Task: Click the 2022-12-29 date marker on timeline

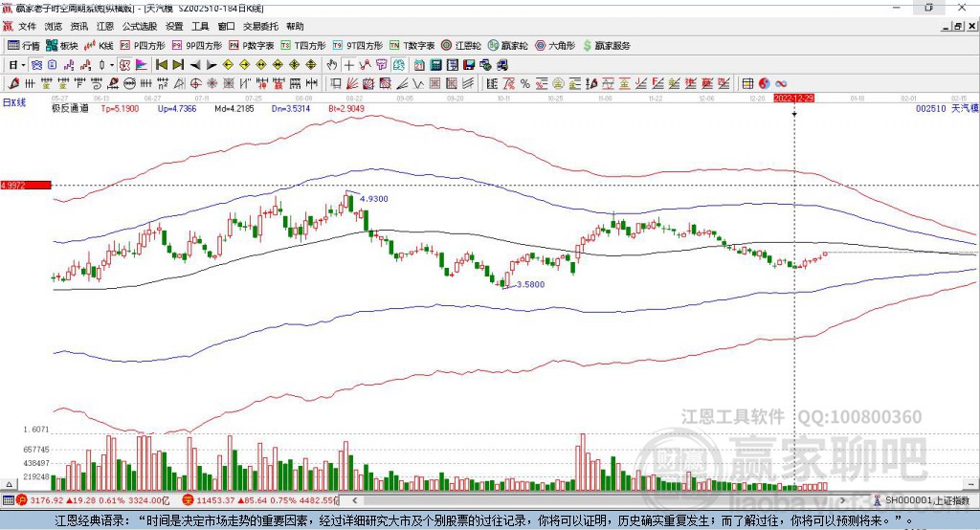Action: click(794, 99)
